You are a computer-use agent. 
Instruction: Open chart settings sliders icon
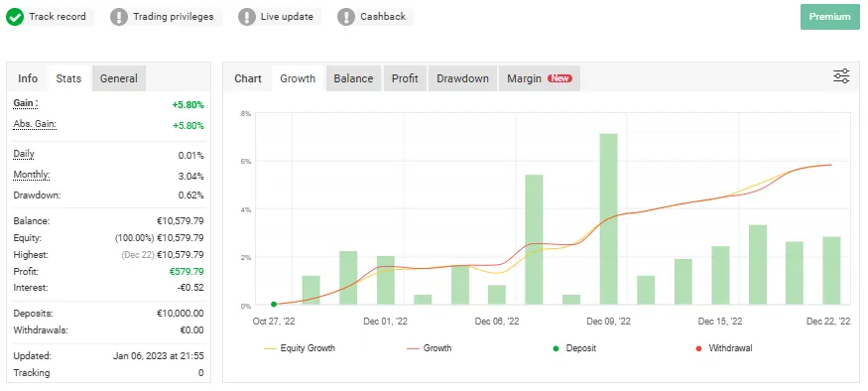point(841,76)
